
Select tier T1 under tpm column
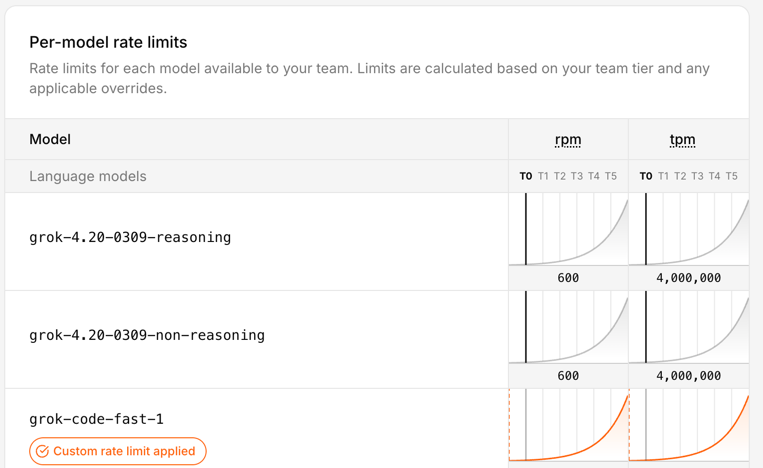(663, 176)
